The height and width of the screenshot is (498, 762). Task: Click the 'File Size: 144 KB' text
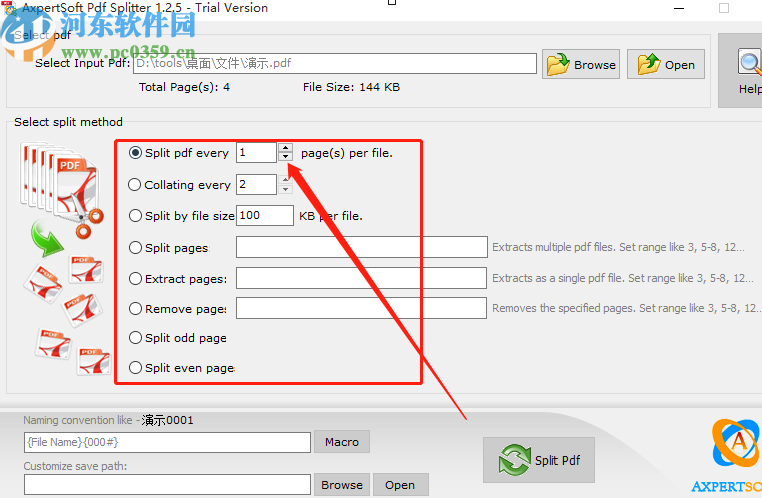pos(351,87)
